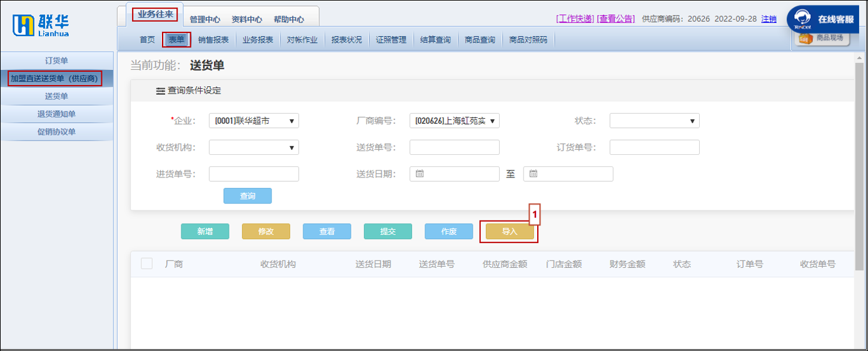Open the 报表状况 menu item
Viewport: 868px width, 351px height.
(347, 40)
